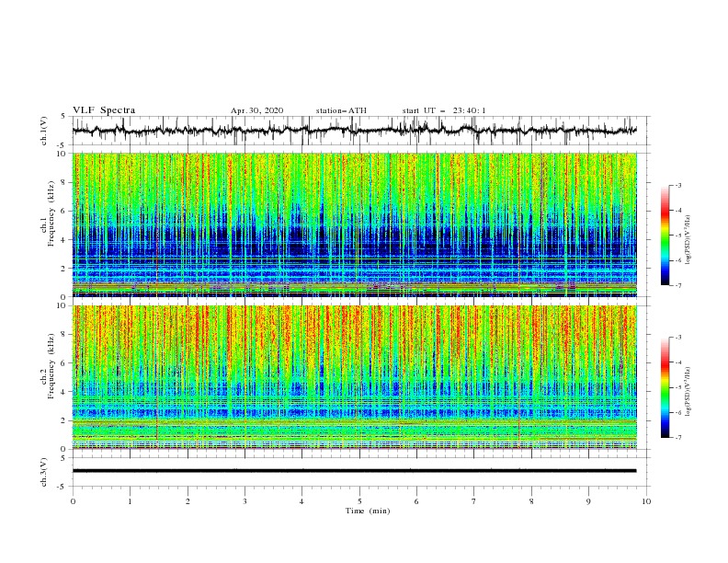Select the date text "Apr. 30, 2020"
This screenshot has width=728, height=563.
(256, 110)
